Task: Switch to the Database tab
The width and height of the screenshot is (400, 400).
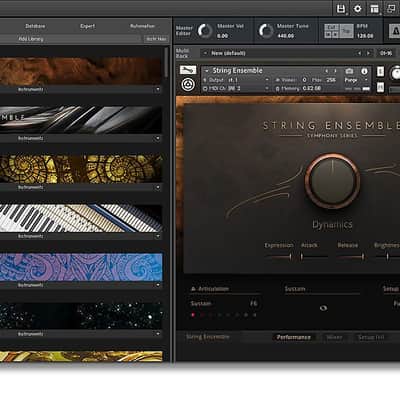Action: point(35,26)
